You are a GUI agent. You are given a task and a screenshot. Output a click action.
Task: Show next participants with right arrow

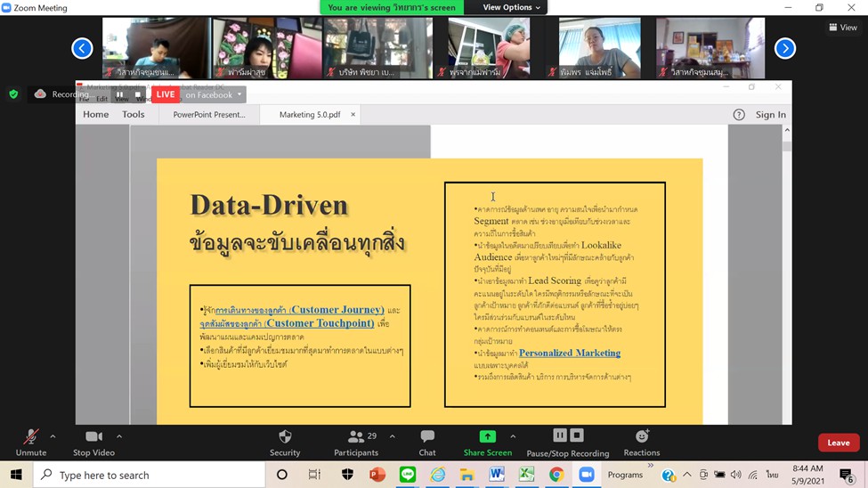tap(784, 48)
